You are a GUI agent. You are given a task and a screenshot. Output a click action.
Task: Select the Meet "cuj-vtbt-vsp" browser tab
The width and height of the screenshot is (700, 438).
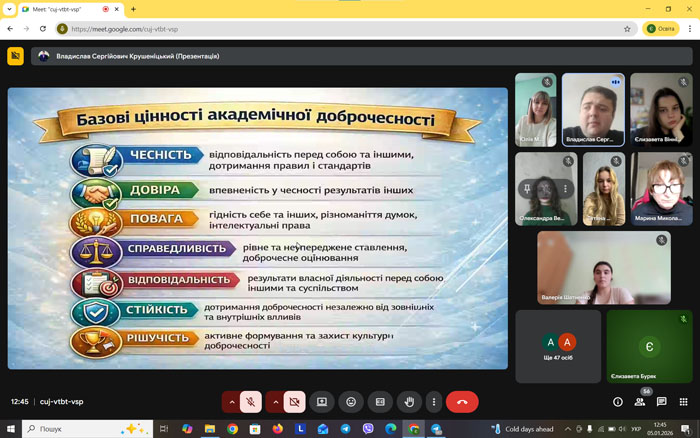point(60,9)
